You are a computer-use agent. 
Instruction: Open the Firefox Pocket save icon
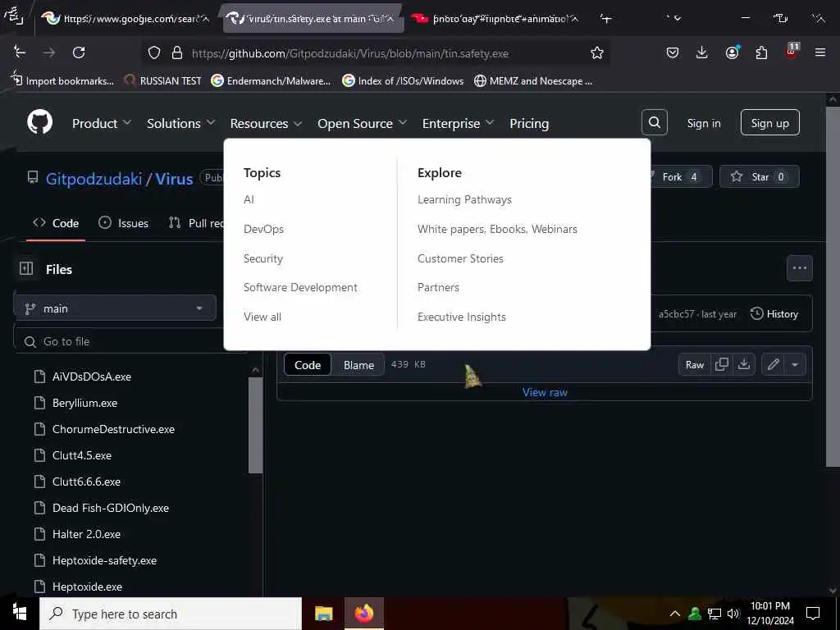pos(673,52)
